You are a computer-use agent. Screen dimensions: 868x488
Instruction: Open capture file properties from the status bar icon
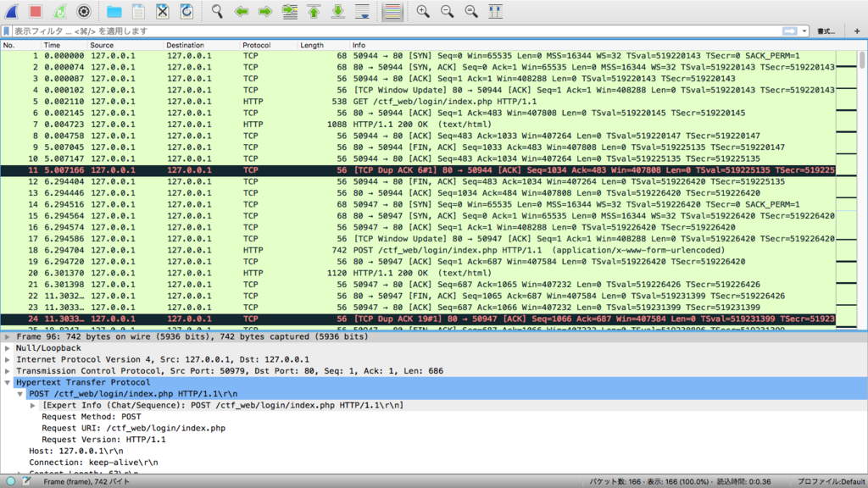(26, 481)
